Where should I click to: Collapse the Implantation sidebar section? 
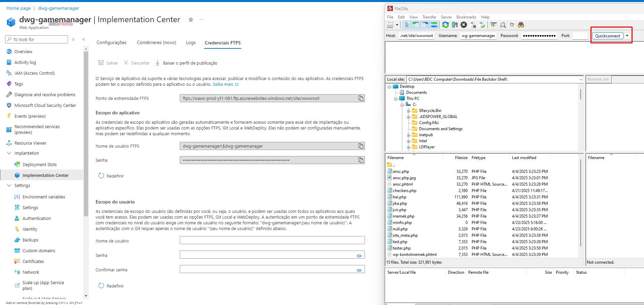pos(9,153)
